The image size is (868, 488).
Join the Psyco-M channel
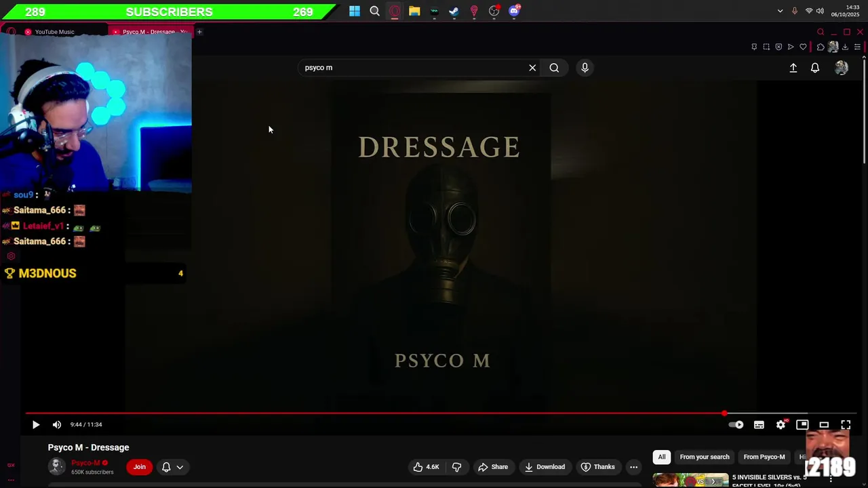tap(140, 467)
